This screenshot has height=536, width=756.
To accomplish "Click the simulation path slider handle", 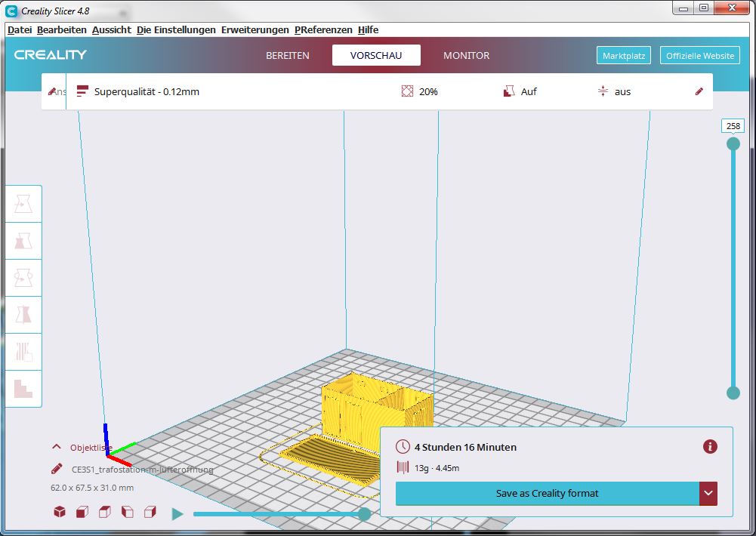I will click(365, 514).
